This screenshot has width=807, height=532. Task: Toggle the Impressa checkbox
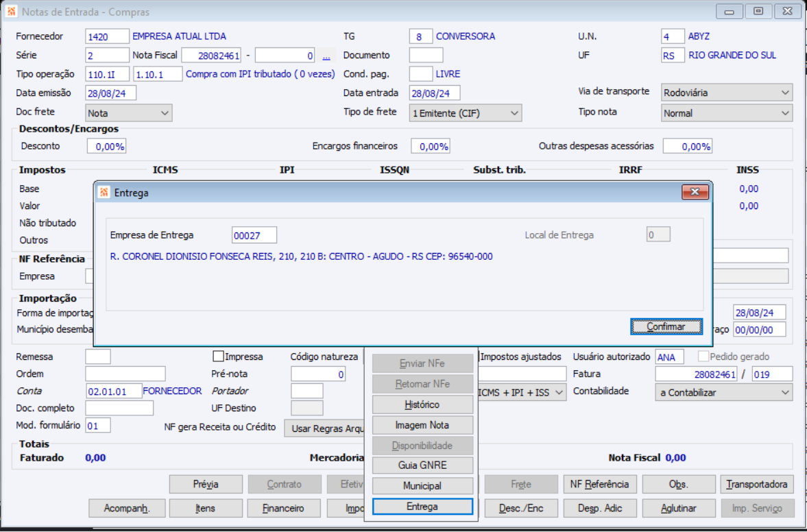pyautogui.click(x=218, y=356)
